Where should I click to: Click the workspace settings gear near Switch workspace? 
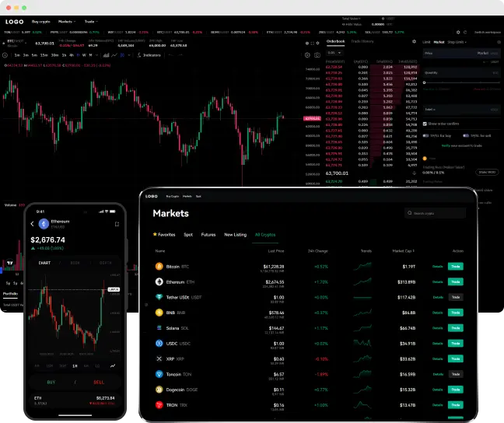point(458,32)
